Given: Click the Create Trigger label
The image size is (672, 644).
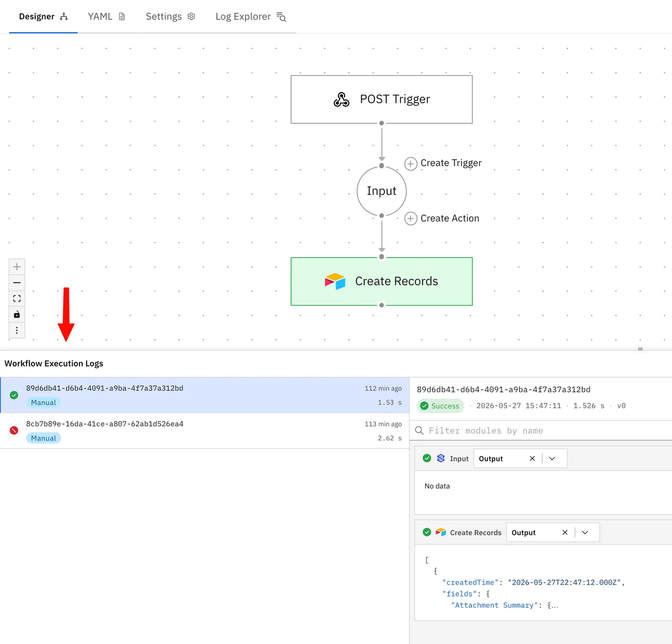Looking at the screenshot, I should (451, 163).
